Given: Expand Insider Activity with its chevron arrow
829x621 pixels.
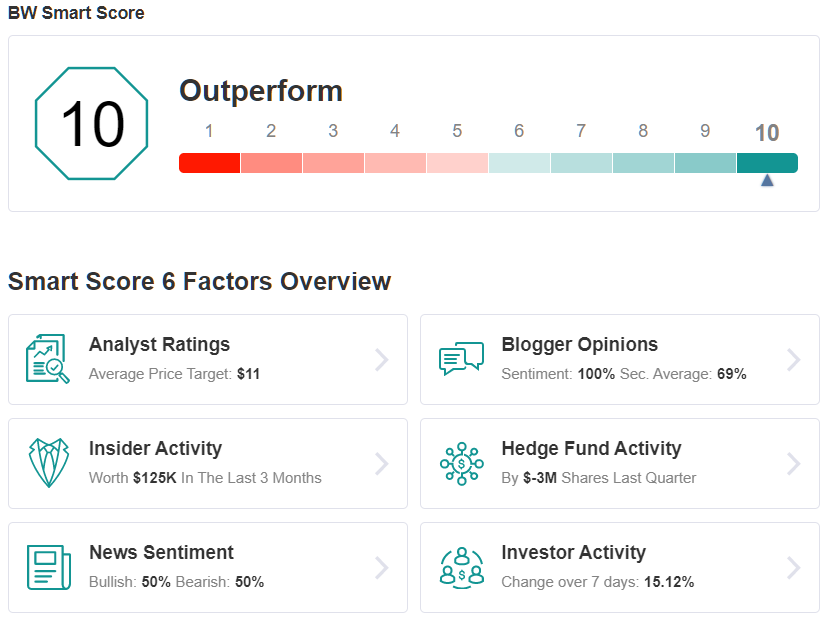Looking at the screenshot, I should click(x=382, y=464).
